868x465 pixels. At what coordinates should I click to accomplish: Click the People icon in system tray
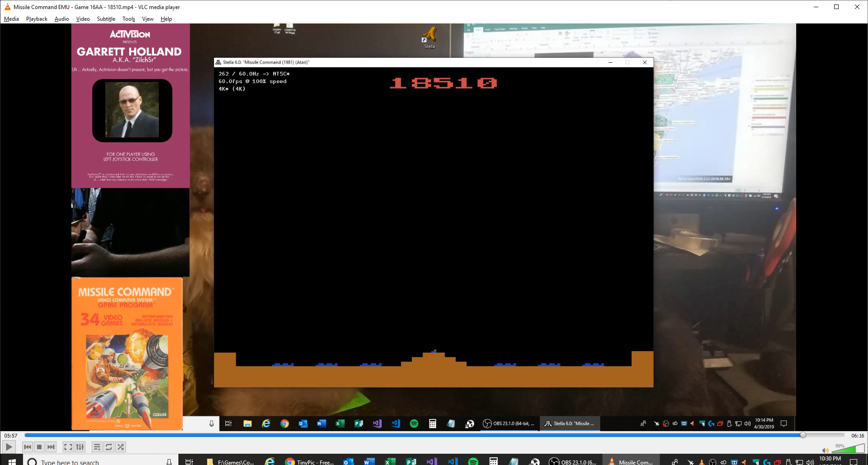[675, 462]
